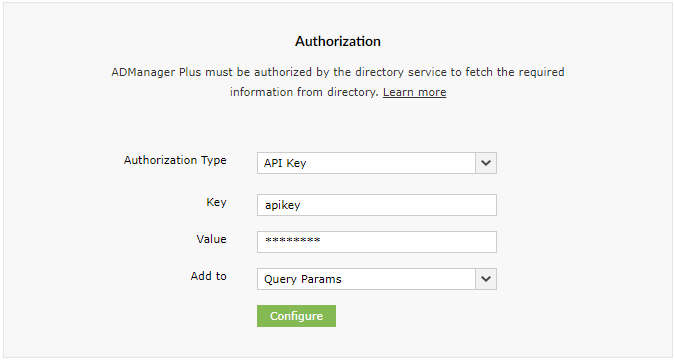674x361 pixels.
Task: Click the Value field label
Action: [211, 239]
